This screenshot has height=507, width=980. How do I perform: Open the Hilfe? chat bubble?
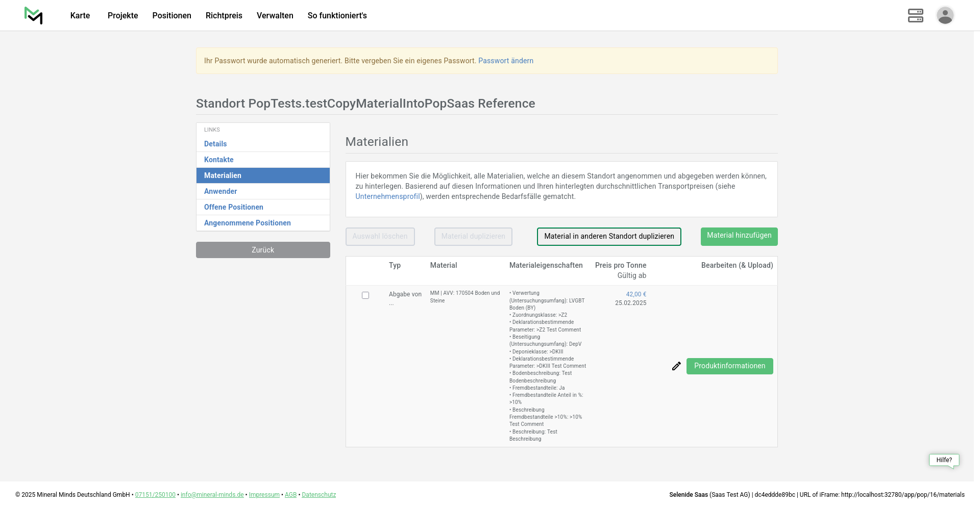944,460
